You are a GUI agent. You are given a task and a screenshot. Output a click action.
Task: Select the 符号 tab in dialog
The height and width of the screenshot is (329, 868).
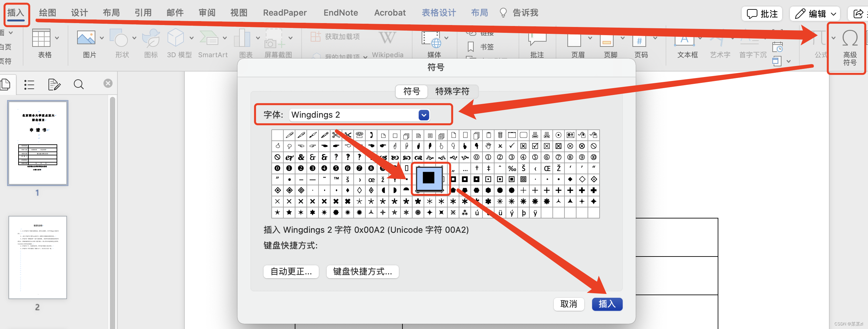[412, 91]
